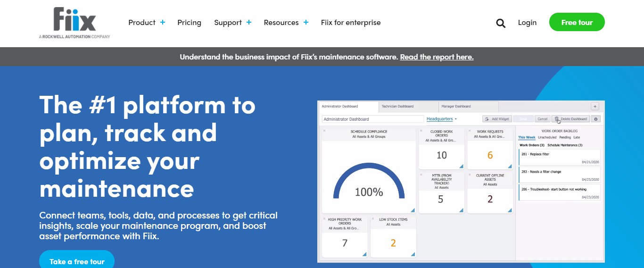This screenshot has width=644, height=268.
Task: Click the green Free tour button
Action: click(577, 22)
